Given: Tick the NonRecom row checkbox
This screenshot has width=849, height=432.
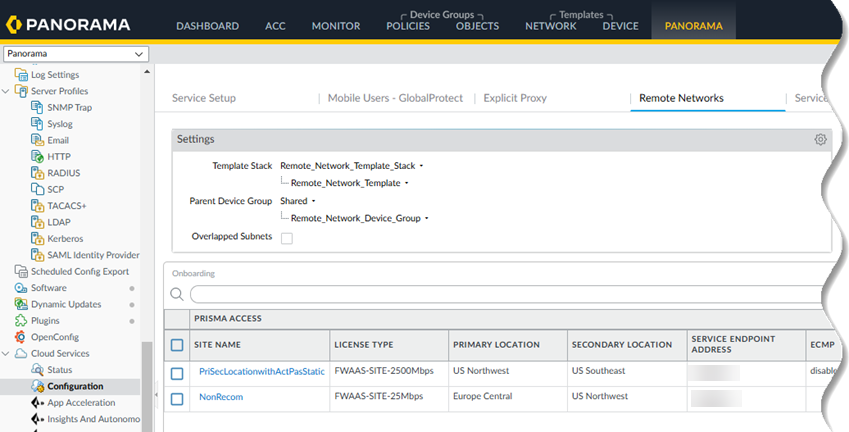Looking at the screenshot, I should [x=177, y=398].
